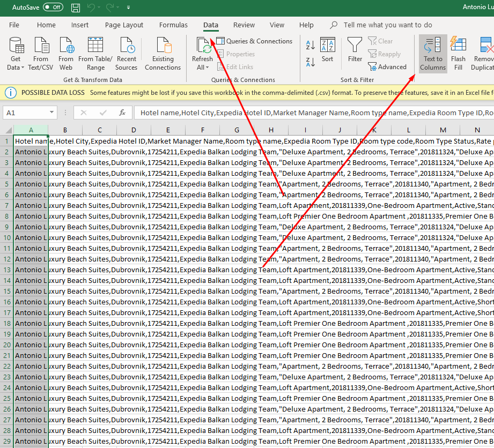Select column K header
This screenshot has width=494, height=448.
click(x=374, y=130)
